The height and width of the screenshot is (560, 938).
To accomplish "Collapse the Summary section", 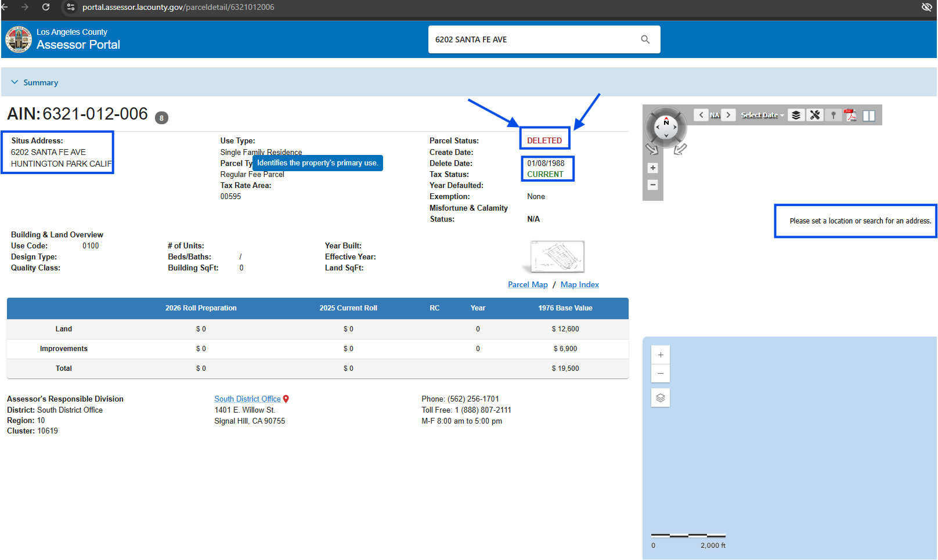I will [x=15, y=82].
